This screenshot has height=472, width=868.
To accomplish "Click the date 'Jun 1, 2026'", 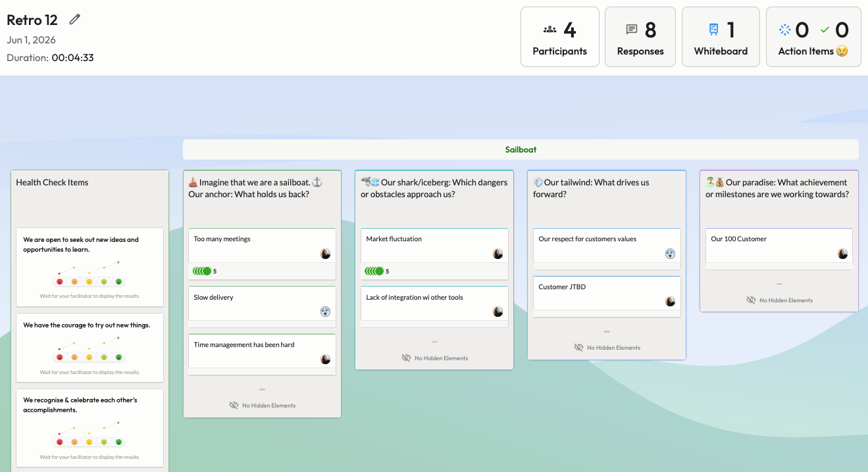I will pos(31,40).
